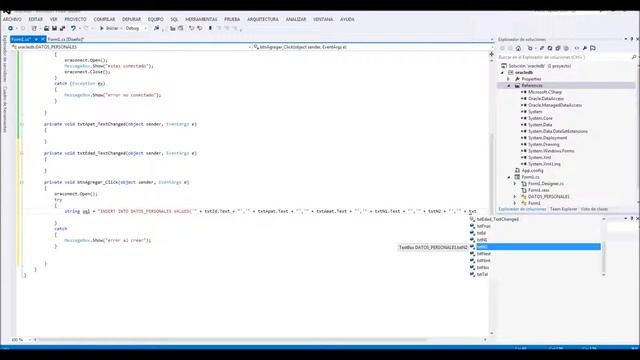Collapse the References node
This screenshot has height=360, width=640.
tap(509, 85)
